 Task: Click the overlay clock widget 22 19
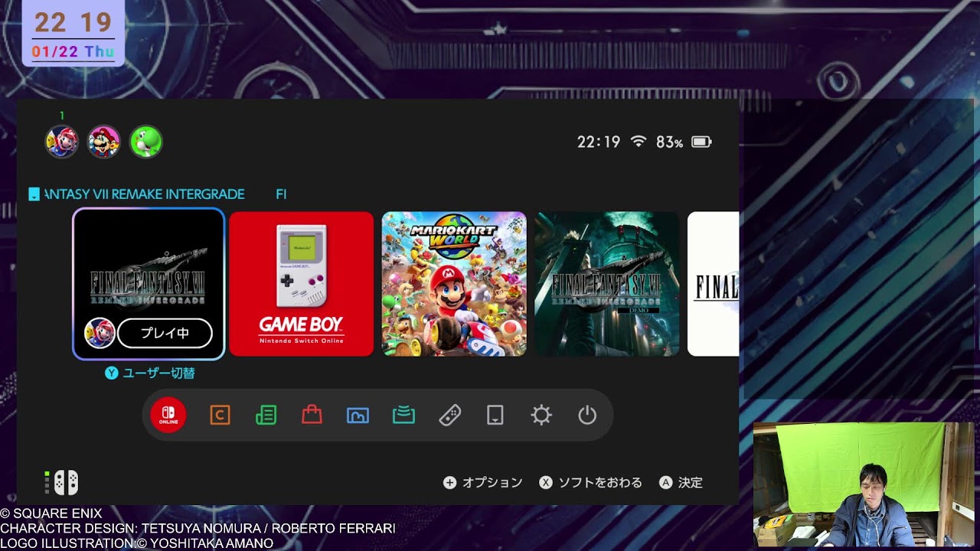(73, 22)
